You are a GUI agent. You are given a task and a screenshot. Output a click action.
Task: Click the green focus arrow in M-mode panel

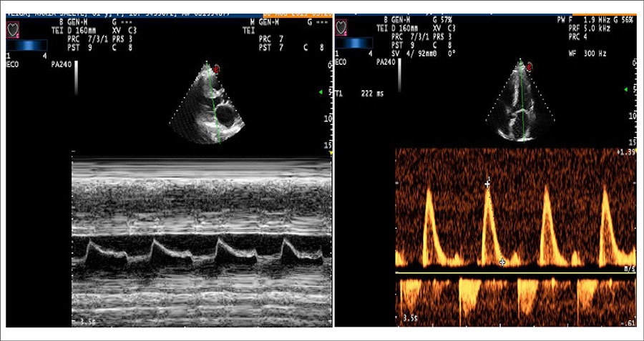tap(321, 94)
